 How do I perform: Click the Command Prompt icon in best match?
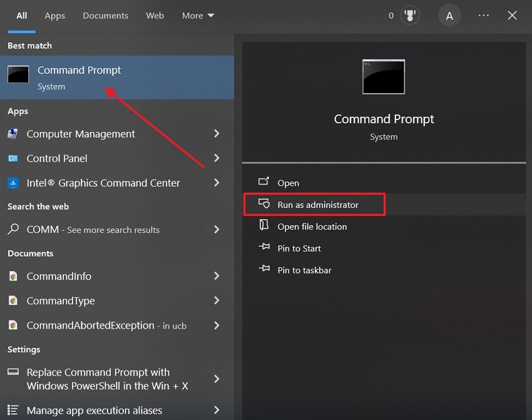[x=18, y=74]
